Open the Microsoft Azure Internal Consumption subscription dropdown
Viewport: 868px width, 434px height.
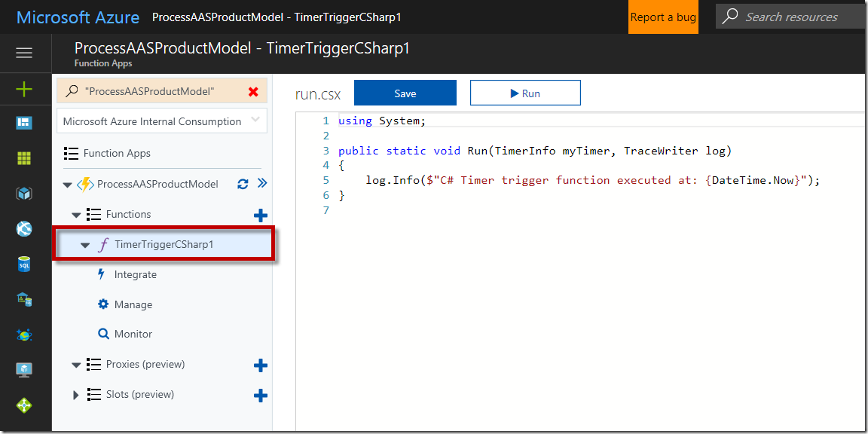point(162,121)
